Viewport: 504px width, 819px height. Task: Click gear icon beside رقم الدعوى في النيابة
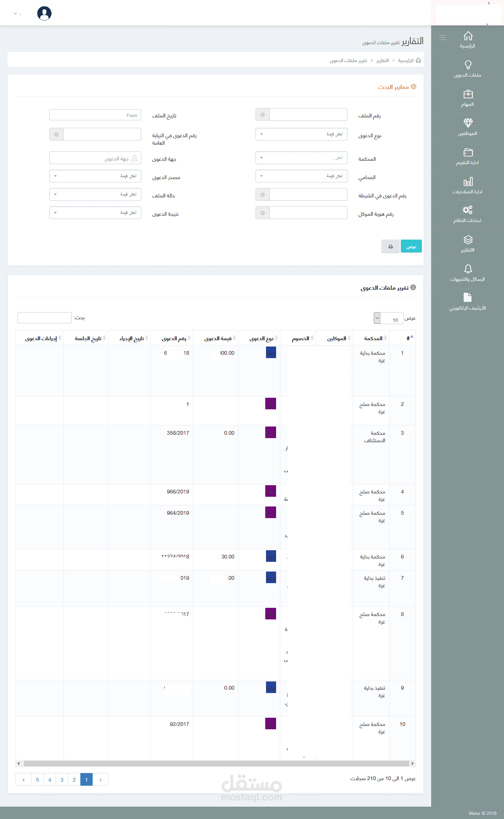tap(56, 135)
